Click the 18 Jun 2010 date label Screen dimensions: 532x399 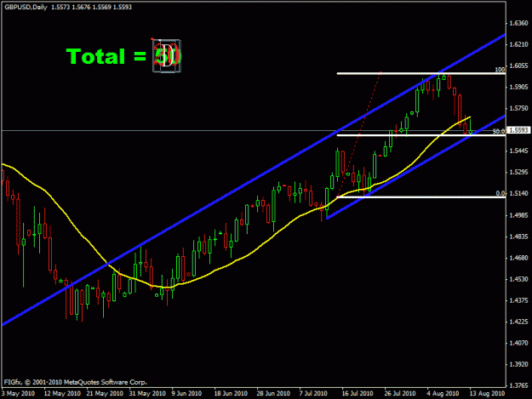pyautogui.click(x=231, y=394)
